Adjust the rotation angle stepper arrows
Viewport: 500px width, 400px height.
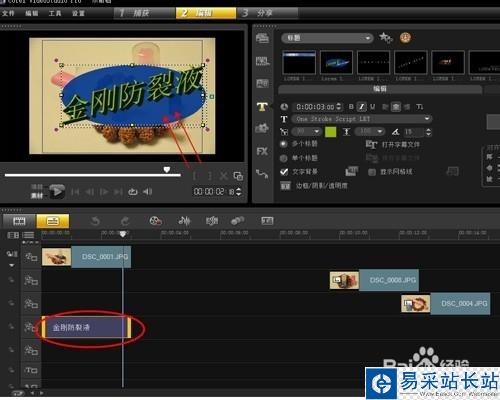429,132
